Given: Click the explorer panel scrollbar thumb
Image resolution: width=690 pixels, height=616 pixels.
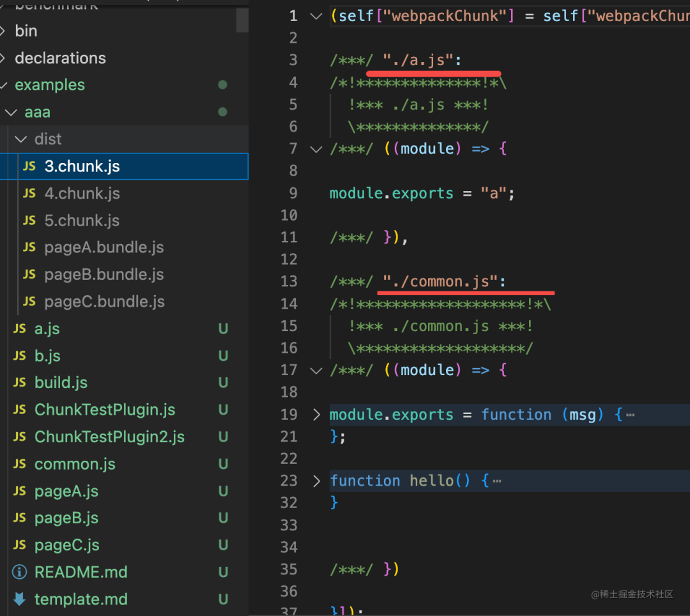Looking at the screenshot, I should click(242, 18).
